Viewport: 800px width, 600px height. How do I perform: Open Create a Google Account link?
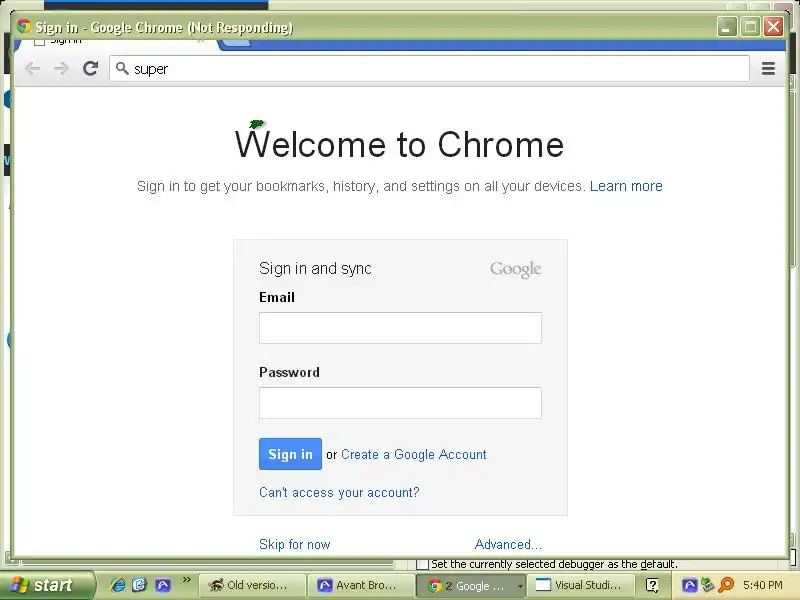pyautogui.click(x=414, y=454)
